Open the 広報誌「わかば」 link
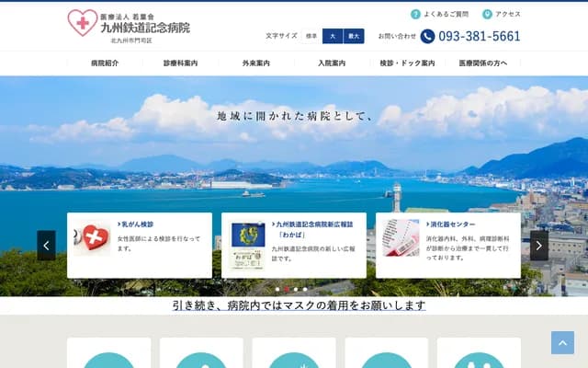The image size is (588, 368). (312, 229)
